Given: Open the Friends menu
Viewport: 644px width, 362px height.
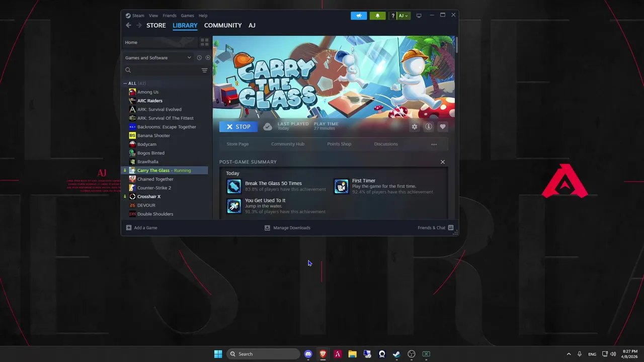Looking at the screenshot, I should point(170,16).
